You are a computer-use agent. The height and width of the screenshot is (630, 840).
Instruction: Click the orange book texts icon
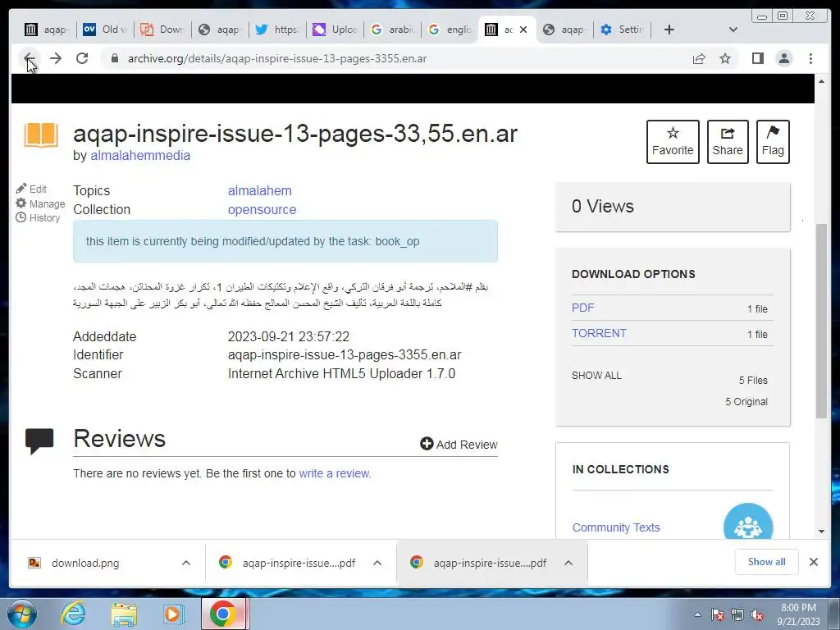point(41,135)
